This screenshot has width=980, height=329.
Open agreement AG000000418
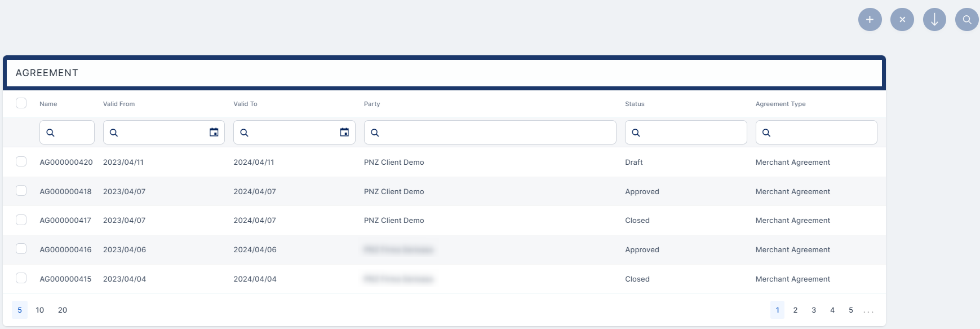point(65,191)
